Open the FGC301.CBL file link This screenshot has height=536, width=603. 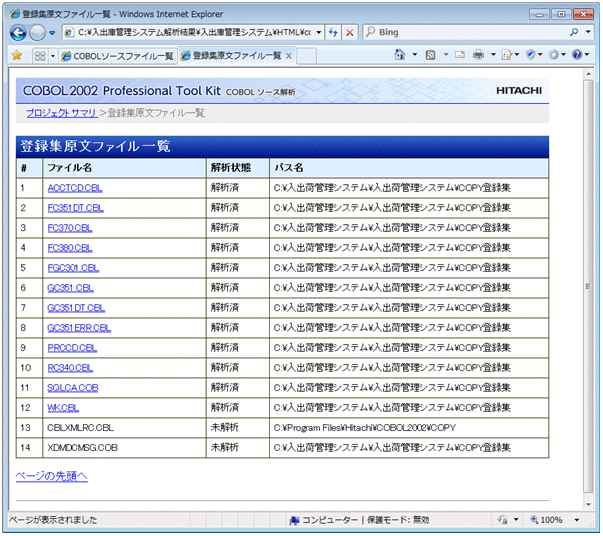[73, 268]
